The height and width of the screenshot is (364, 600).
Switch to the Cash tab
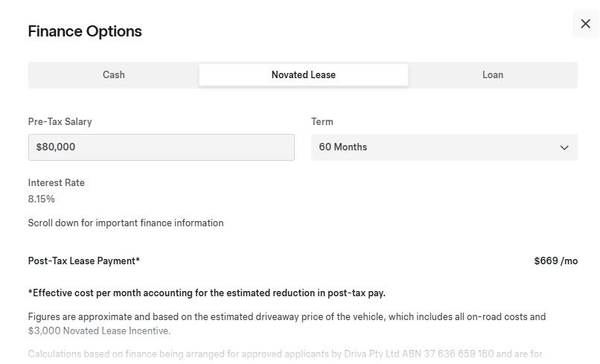114,74
